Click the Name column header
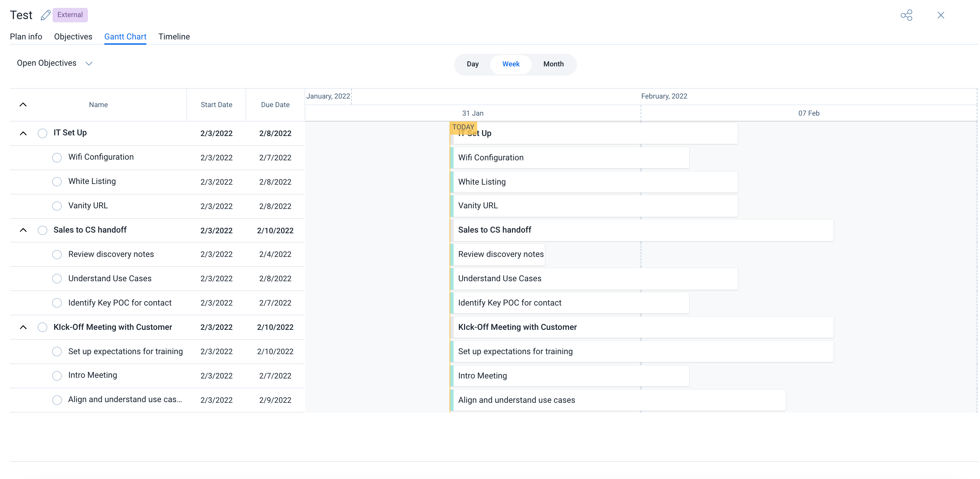 pos(98,105)
